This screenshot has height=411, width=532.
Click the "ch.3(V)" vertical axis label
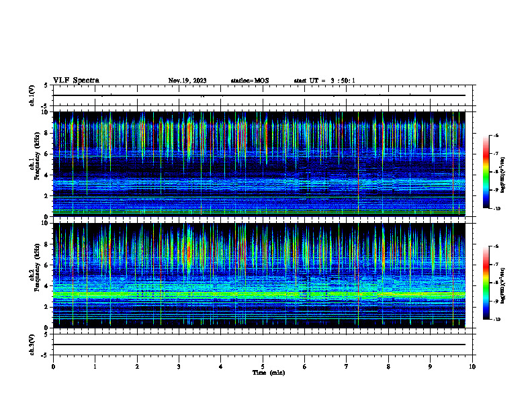click(x=32, y=345)
